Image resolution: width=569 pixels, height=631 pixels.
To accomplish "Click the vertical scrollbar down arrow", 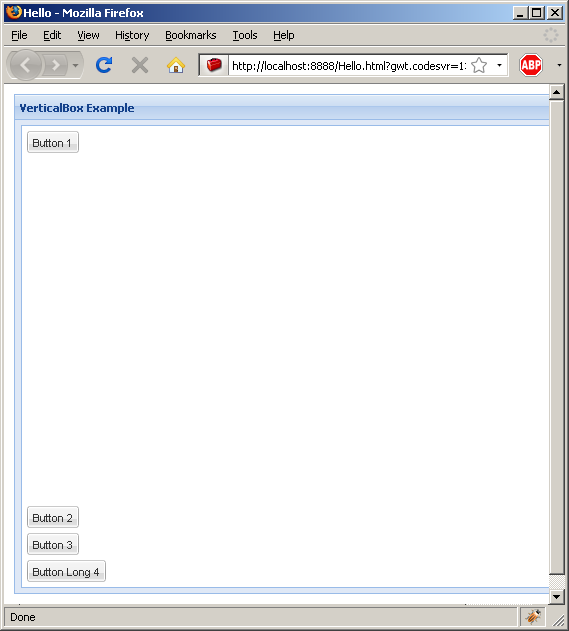I will click(557, 596).
